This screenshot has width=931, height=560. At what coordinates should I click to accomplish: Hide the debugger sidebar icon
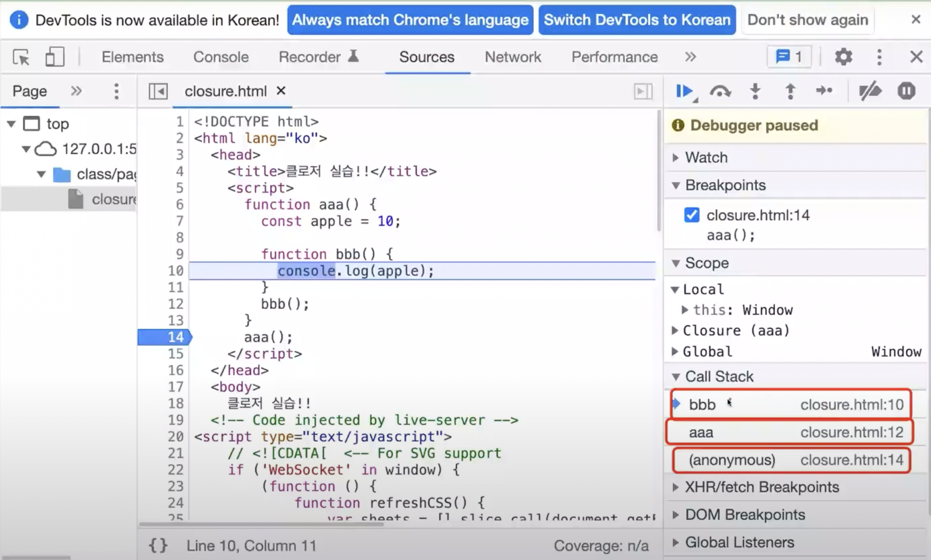click(x=643, y=91)
